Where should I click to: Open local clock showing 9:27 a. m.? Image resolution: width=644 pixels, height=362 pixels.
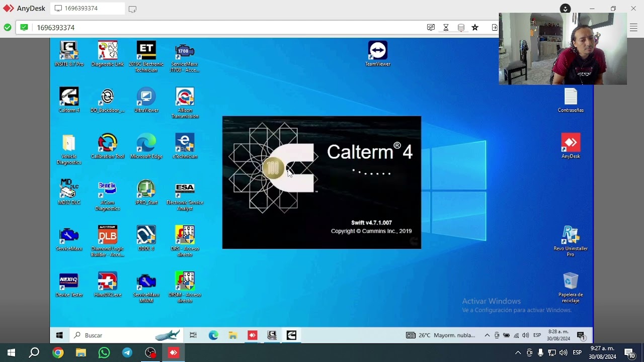tap(602, 352)
